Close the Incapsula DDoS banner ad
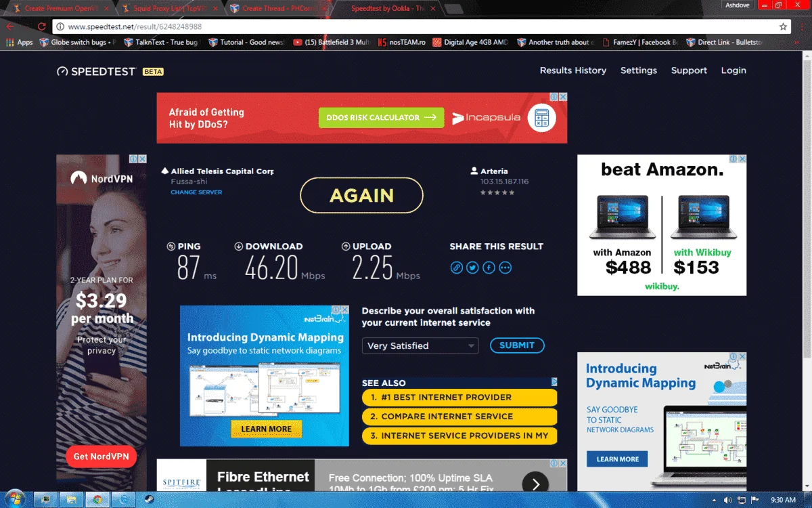The height and width of the screenshot is (508, 812). pos(563,97)
